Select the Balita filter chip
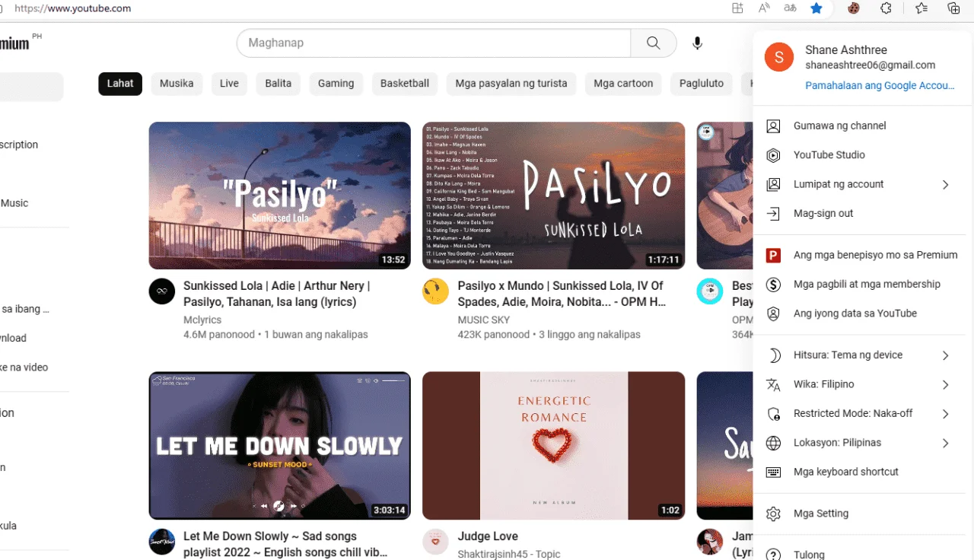Screen dimensions: 974x560 point(279,84)
